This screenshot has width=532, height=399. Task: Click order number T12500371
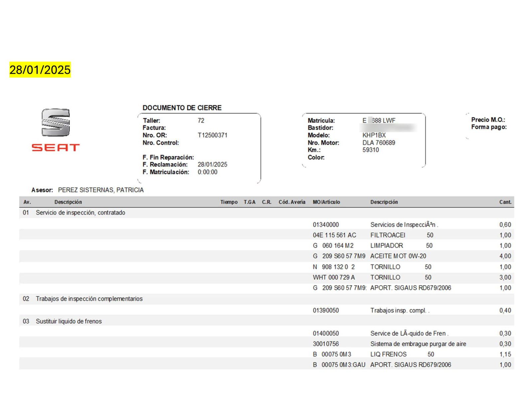tap(212, 135)
